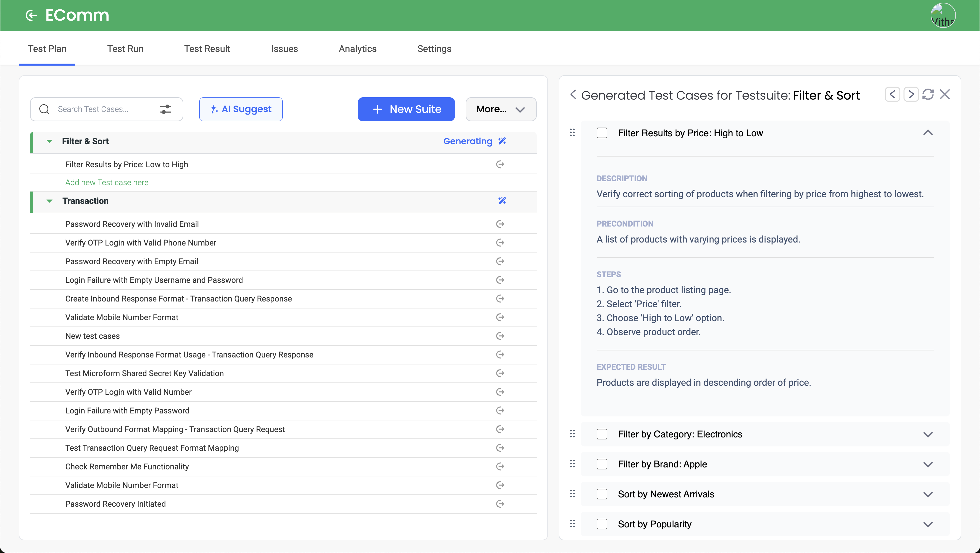Select the Sort by Popularity checkbox
Viewport: 980px width, 553px height.
602,524
